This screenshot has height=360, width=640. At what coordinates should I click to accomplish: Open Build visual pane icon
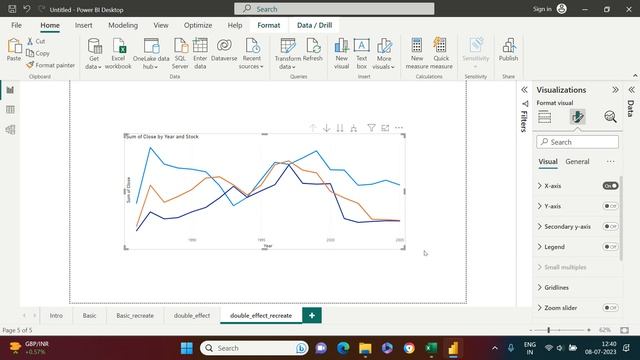point(544,117)
